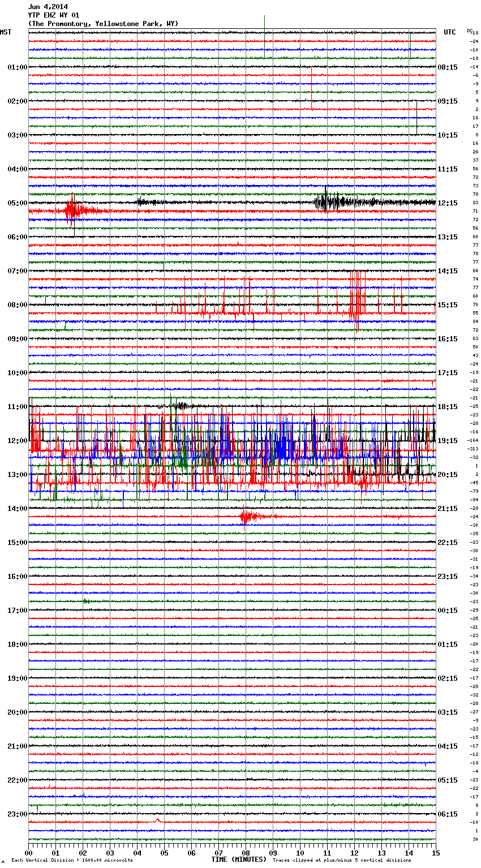The image size is (481, 868).
Task: Click the 23:15 UTC time label
Action: (x=448, y=577)
